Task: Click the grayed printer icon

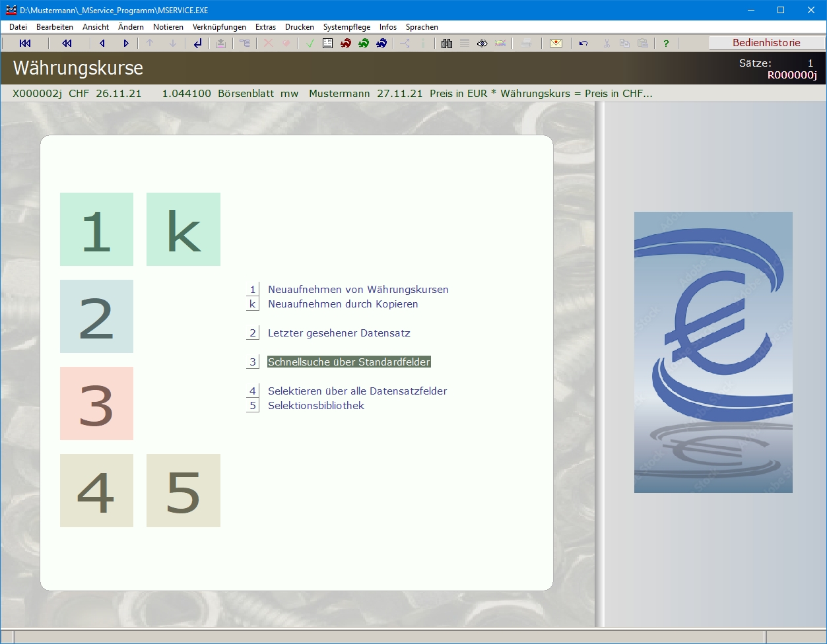Action: tap(526, 44)
